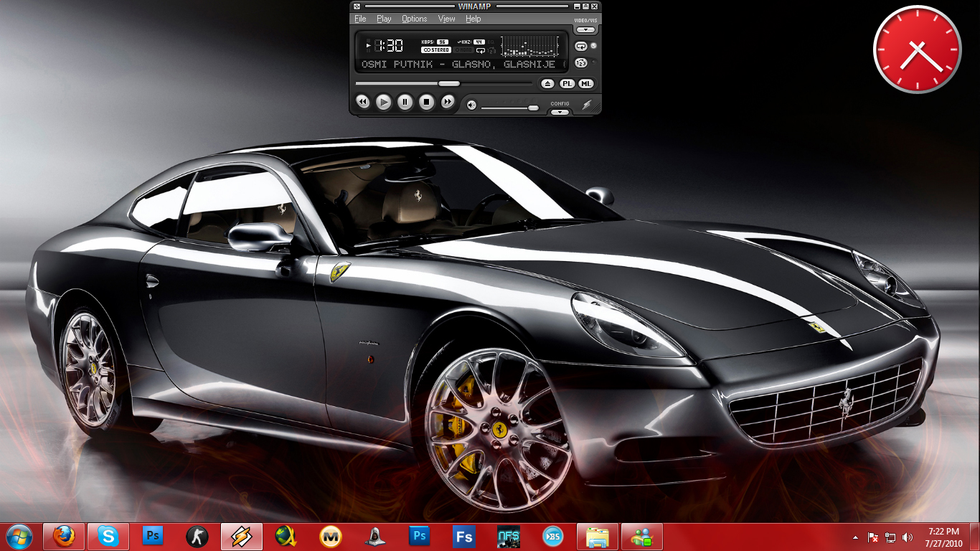Toggle the ML media library window

(x=587, y=84)
